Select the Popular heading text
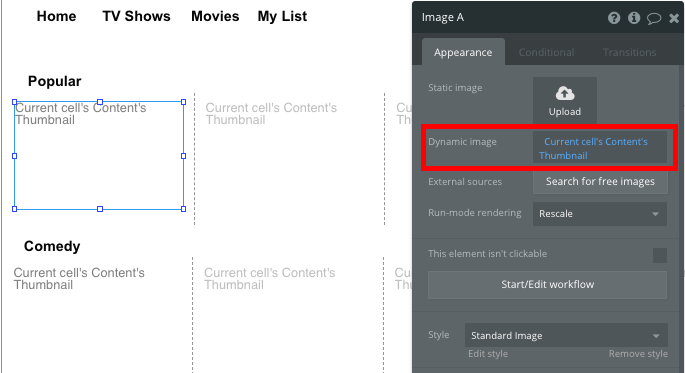685x373 pixels. click(55, 81)
